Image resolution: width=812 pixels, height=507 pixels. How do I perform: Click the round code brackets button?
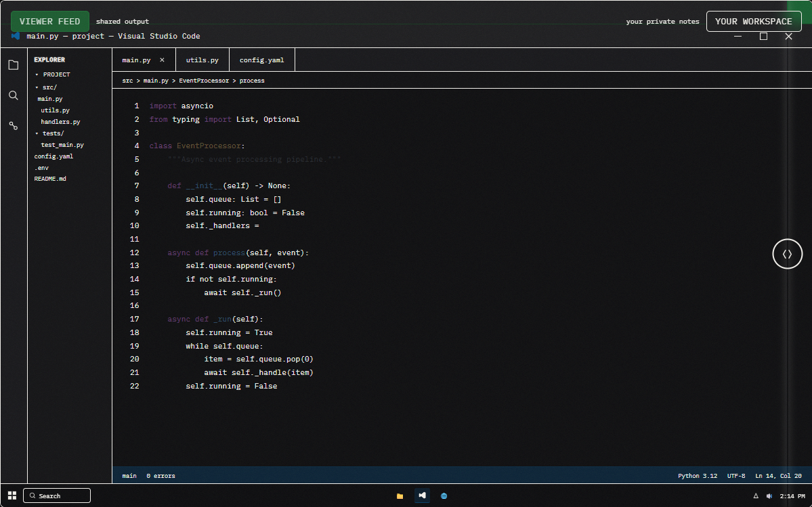787,255
